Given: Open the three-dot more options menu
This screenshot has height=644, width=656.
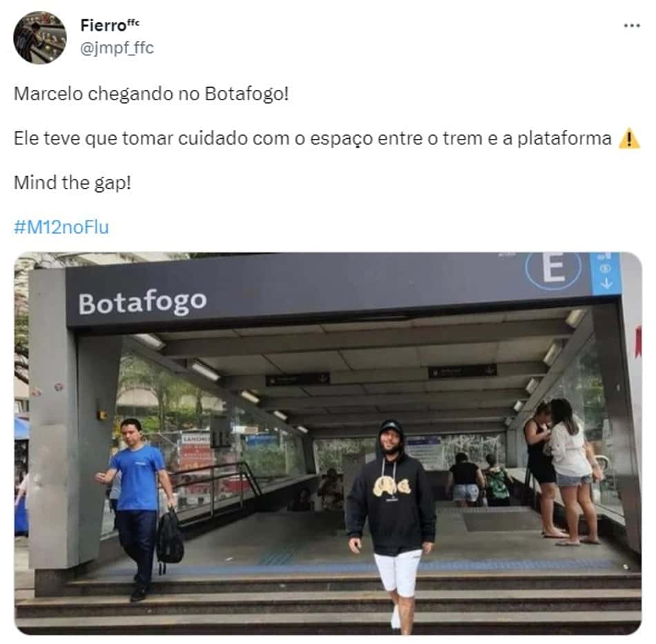Looking at the screenshot, I should pos(631,26).
